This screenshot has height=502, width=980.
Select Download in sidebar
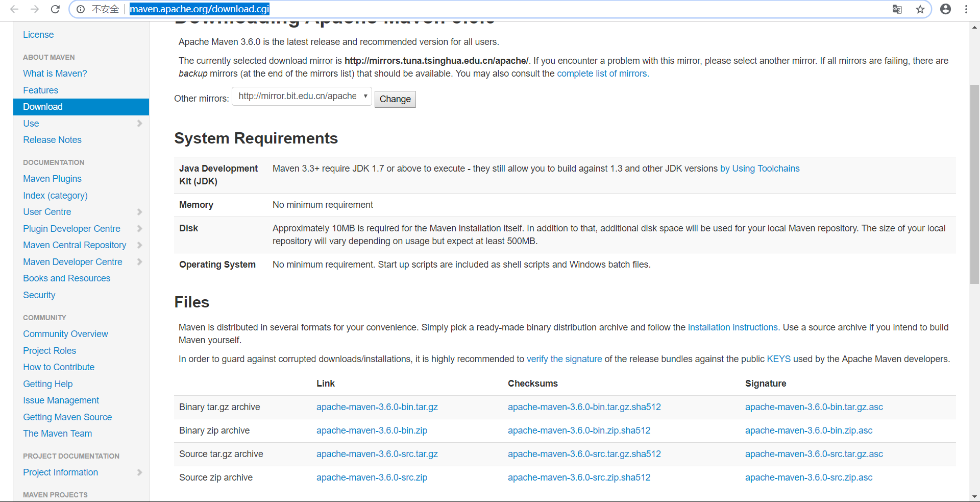tap(81, 107)
